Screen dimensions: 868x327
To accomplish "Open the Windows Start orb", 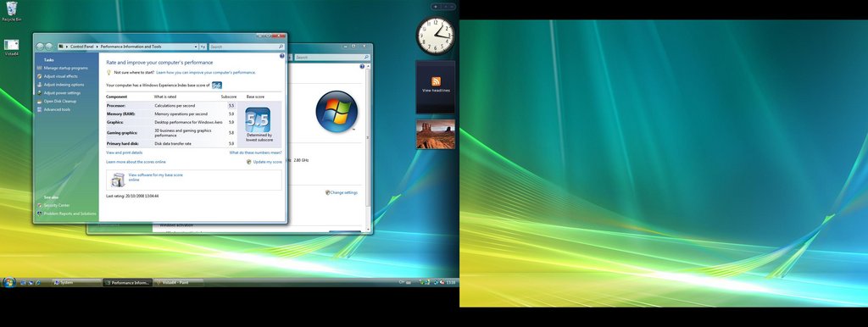I will tap(8, 282).
